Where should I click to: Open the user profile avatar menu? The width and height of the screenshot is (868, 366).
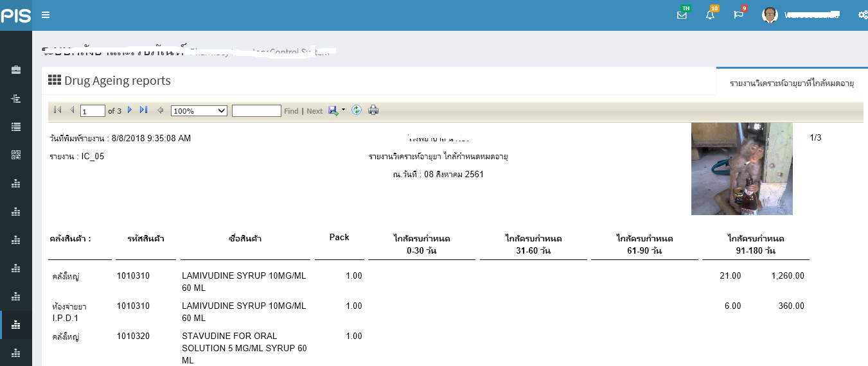pyautogui.click(x=770, y=15)
